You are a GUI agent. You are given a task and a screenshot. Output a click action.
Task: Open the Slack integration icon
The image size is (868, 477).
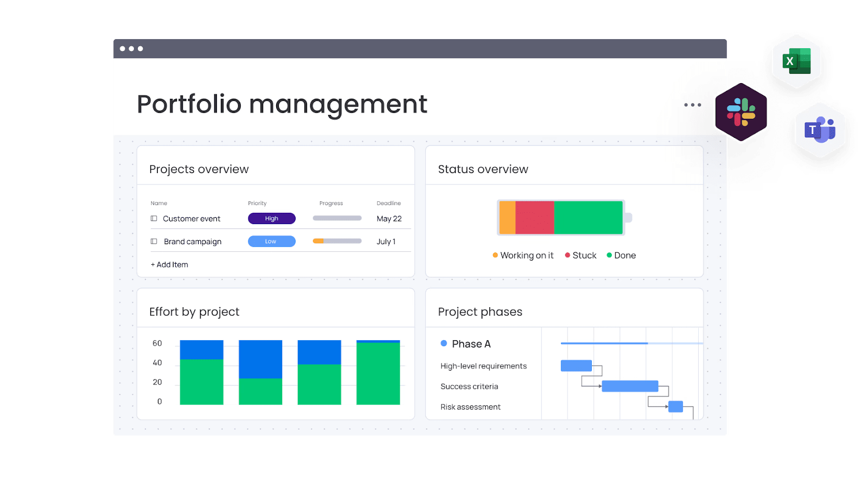tap(741, 112)
